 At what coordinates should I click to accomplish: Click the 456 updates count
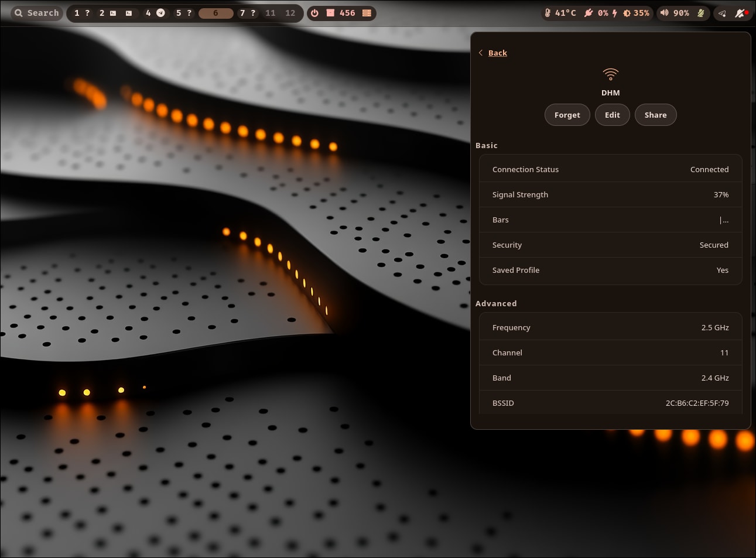347,13
